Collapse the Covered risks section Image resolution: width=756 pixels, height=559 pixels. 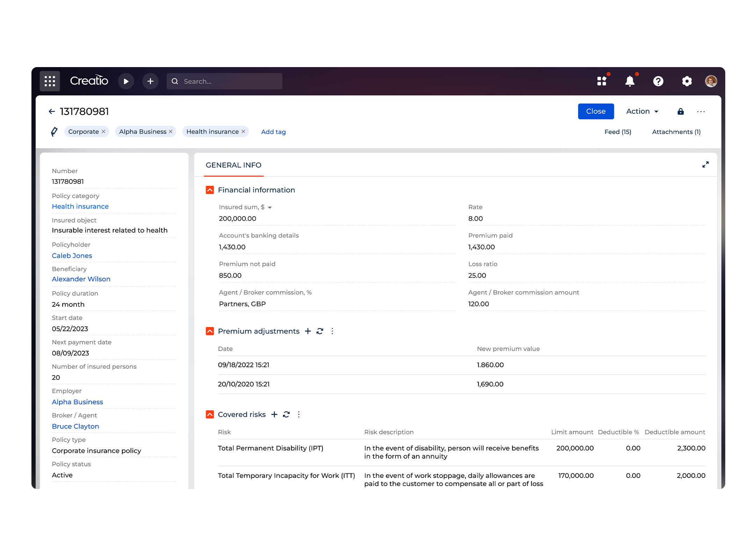tap(210, 414)
